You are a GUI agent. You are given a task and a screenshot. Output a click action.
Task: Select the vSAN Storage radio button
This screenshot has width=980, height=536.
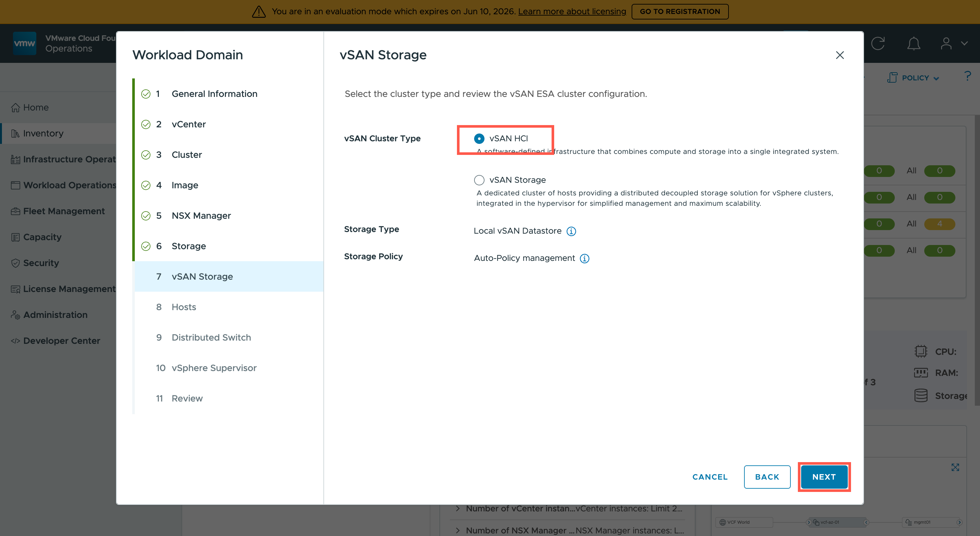[479, 180]
